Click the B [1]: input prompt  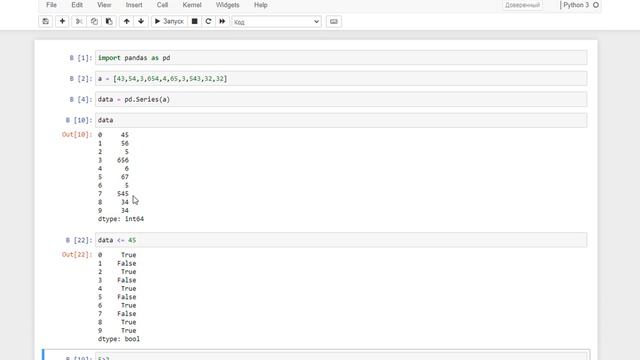(80, 58)
